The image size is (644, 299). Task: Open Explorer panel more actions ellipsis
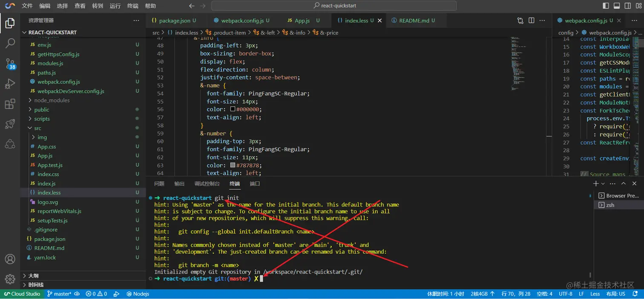coord(136,20)
